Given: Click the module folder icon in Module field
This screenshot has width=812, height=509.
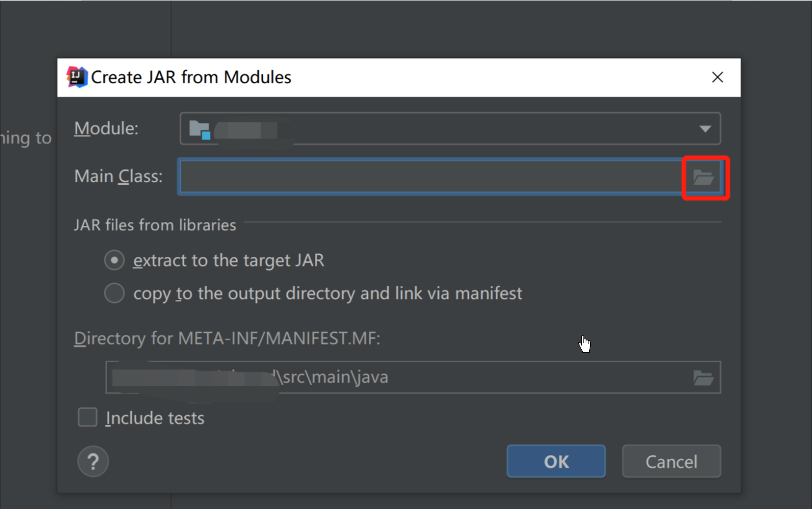Looking at the screenshot, I should click(199, 129).
